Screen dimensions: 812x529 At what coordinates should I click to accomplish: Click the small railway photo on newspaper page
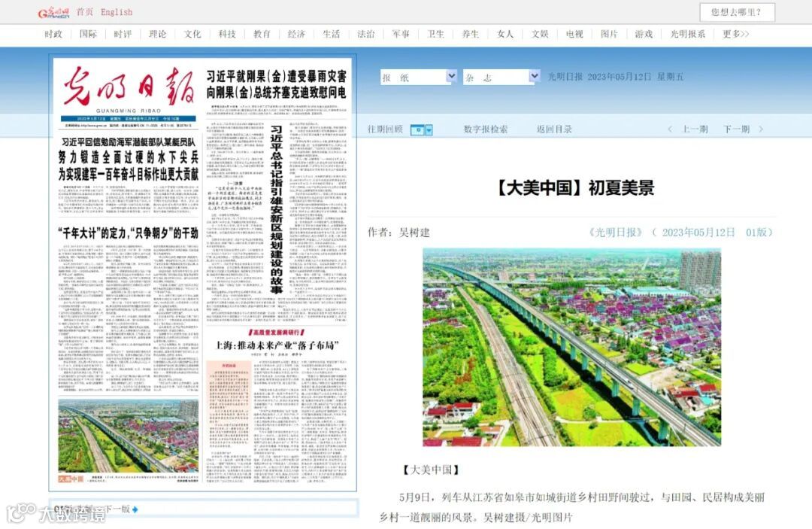pyautogui.click(x=129, y=436)
